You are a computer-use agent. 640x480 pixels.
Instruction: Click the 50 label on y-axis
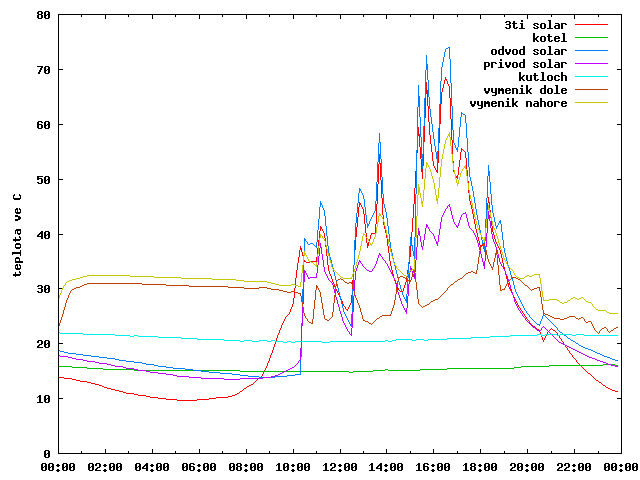tap(43, 180)
